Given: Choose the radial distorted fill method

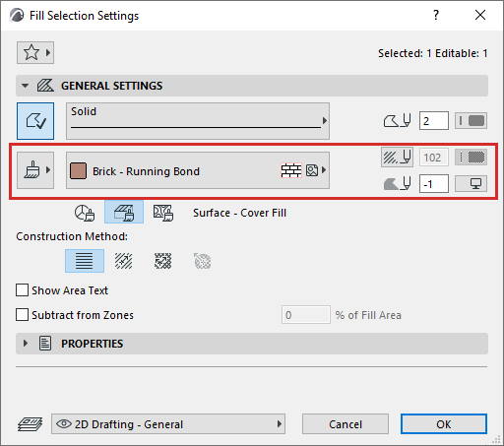Looking at the screenshot, I should [203, 261].
